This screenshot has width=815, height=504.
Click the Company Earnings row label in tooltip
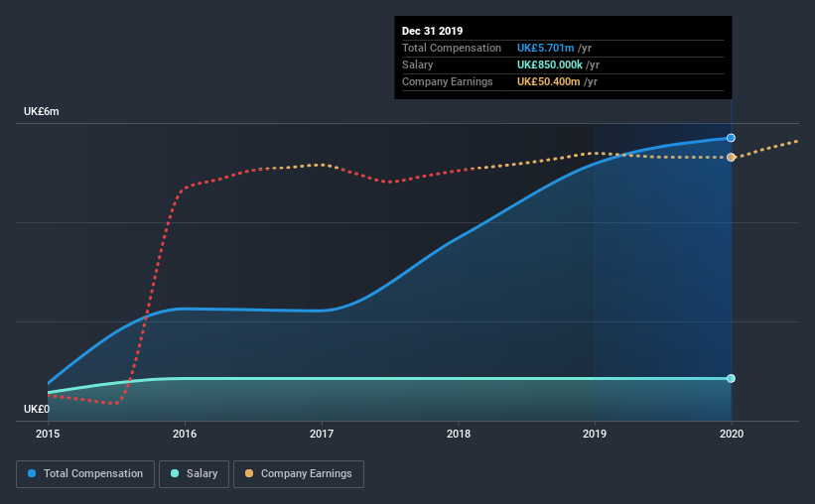click(447, 81)
